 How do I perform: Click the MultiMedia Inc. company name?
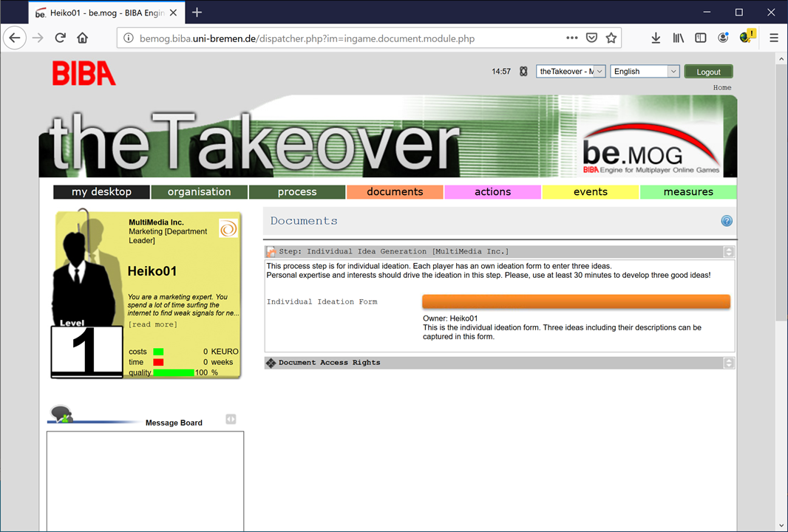click(x=156, y=222)
